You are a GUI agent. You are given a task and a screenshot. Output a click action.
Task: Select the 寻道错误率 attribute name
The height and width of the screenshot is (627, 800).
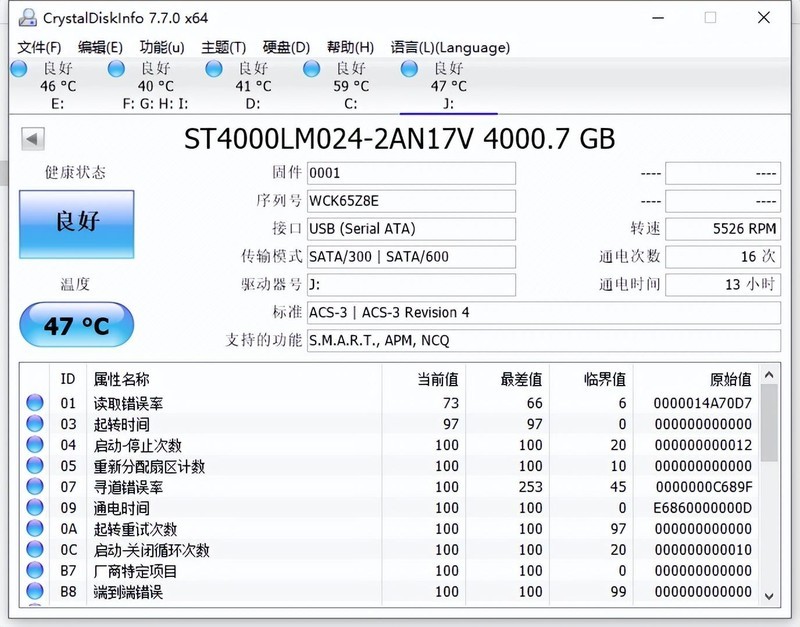coord(128,487)
